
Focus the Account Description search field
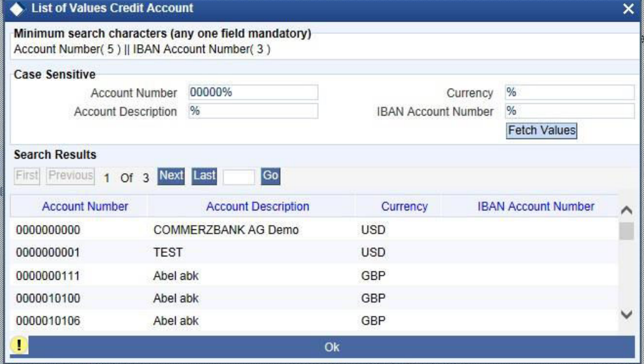coord(253,111)
